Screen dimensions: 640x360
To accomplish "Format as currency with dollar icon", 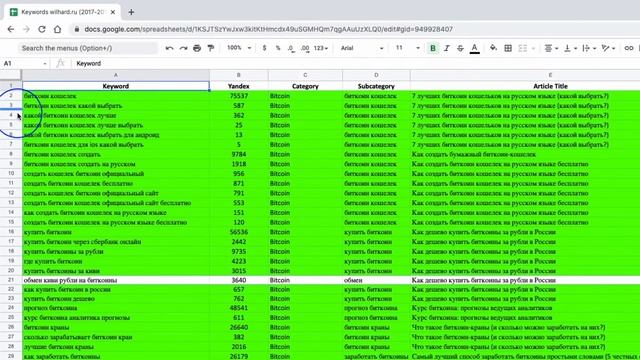I will click(264, 48).
